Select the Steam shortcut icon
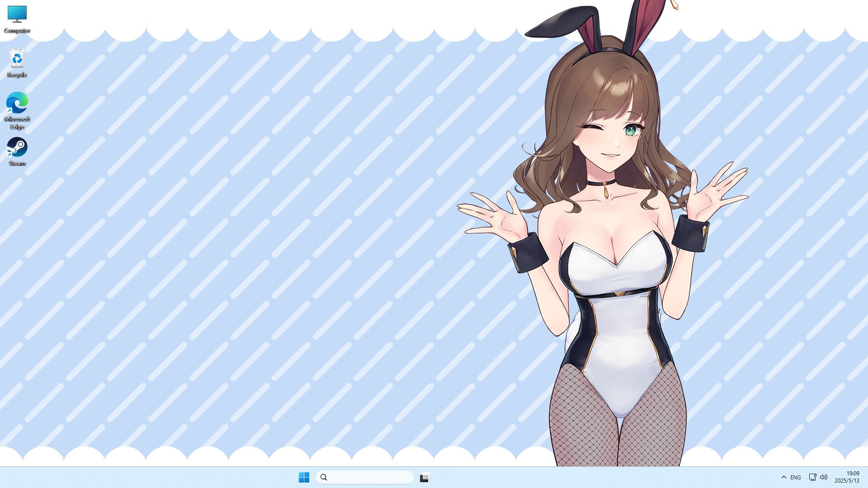The width and height of the screenshot is (868, 488). tap(17, 147)
